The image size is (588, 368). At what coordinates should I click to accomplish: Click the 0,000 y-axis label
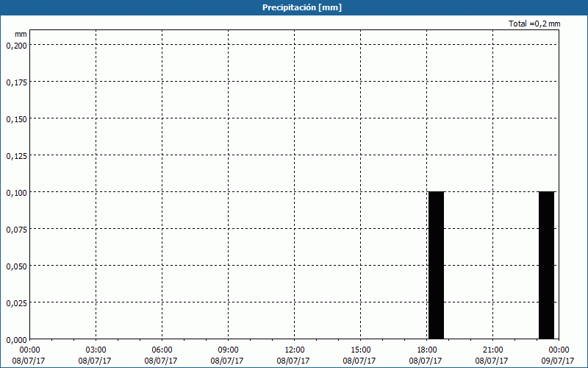pos(16,340)
